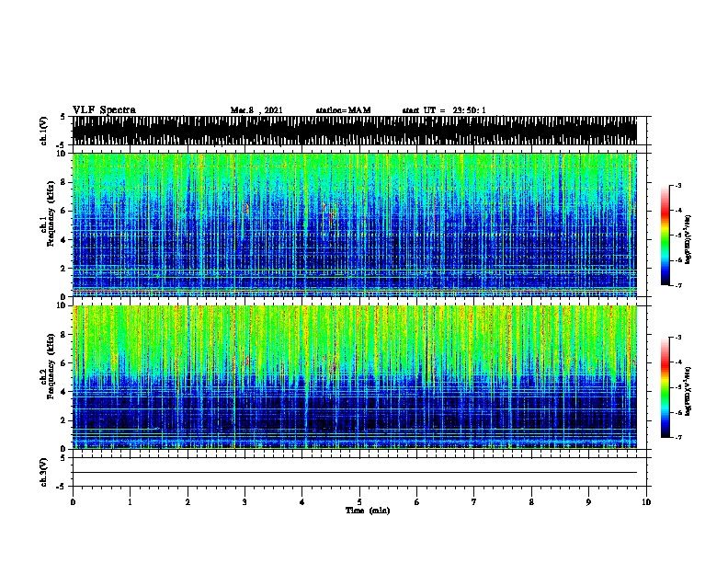
Task: Click the ch.1 spectrogram plot area
Action: coord(355,224)
